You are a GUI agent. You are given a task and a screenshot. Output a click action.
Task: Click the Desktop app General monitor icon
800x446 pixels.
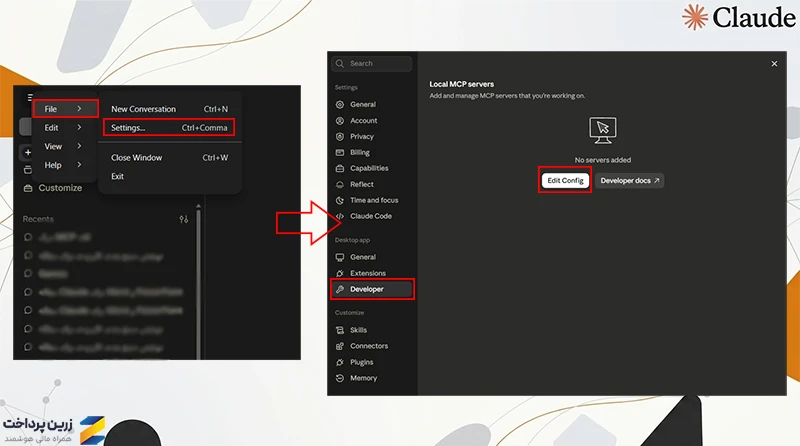click(x=340, y=257)
